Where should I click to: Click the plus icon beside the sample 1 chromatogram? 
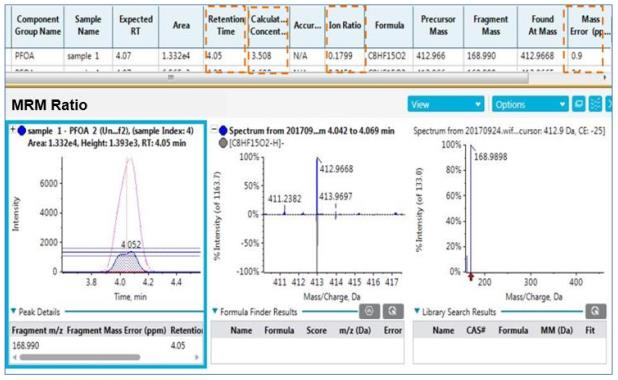tap(13, 129)
